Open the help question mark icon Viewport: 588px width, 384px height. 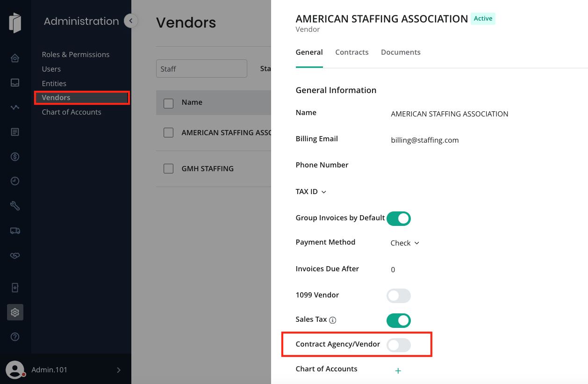point(15,337)
